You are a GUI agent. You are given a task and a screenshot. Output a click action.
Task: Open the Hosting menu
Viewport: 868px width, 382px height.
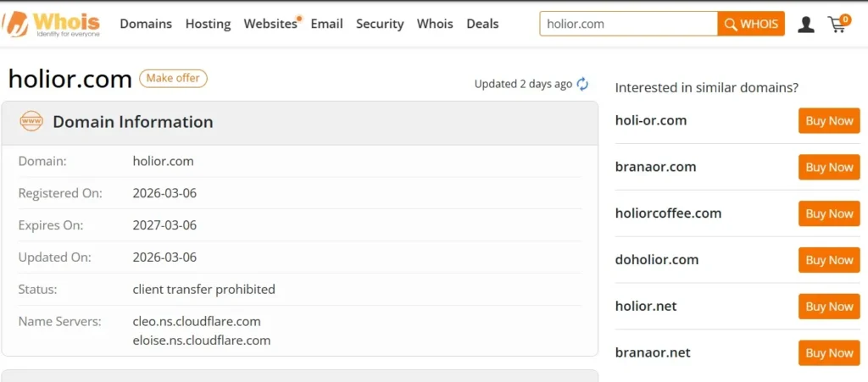[x=209, y=24]
